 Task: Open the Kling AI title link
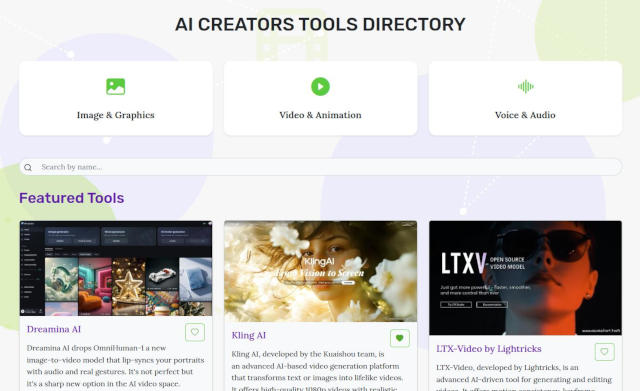point(249,335)
